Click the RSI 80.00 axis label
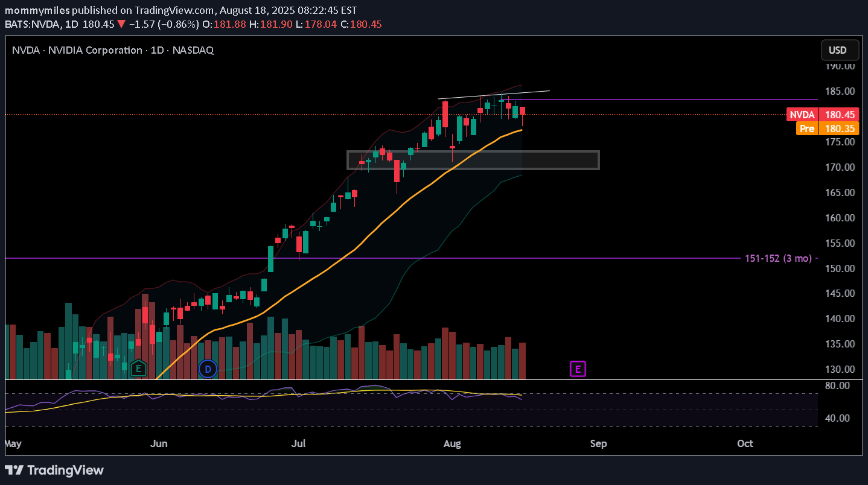868x485 pixels. coord(837,385)
